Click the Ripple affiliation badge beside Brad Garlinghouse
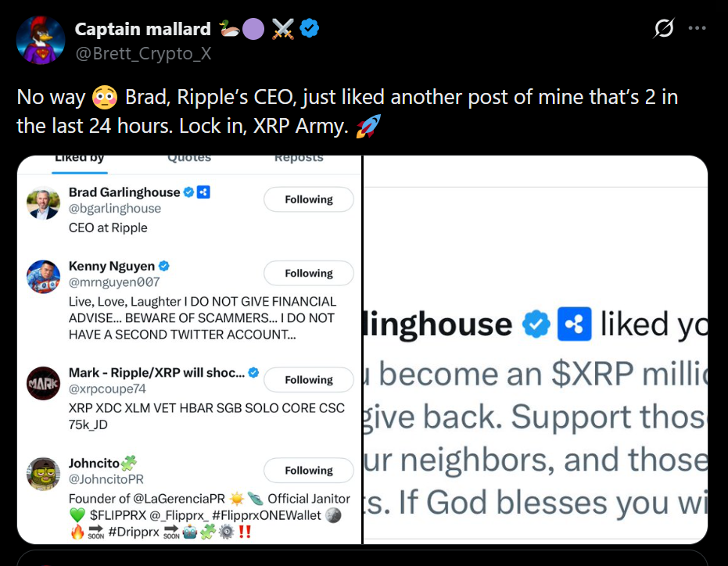This screenshot has height=566, width=728. coord(203,192)
